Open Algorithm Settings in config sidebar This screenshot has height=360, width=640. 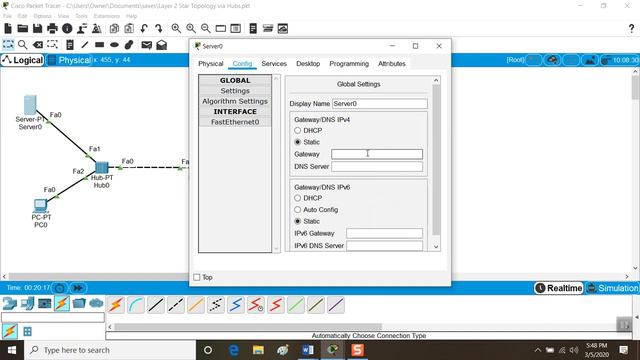pos(235,101)
